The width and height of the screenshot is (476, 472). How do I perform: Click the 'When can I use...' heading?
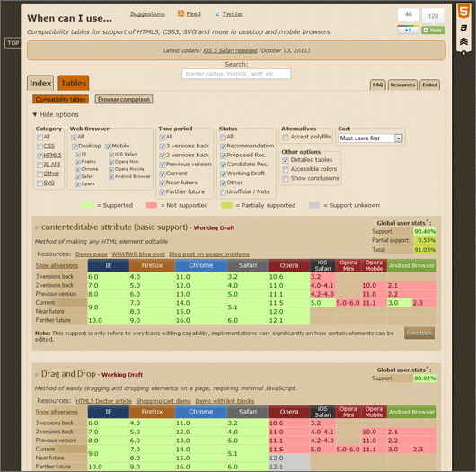(69, 18)
